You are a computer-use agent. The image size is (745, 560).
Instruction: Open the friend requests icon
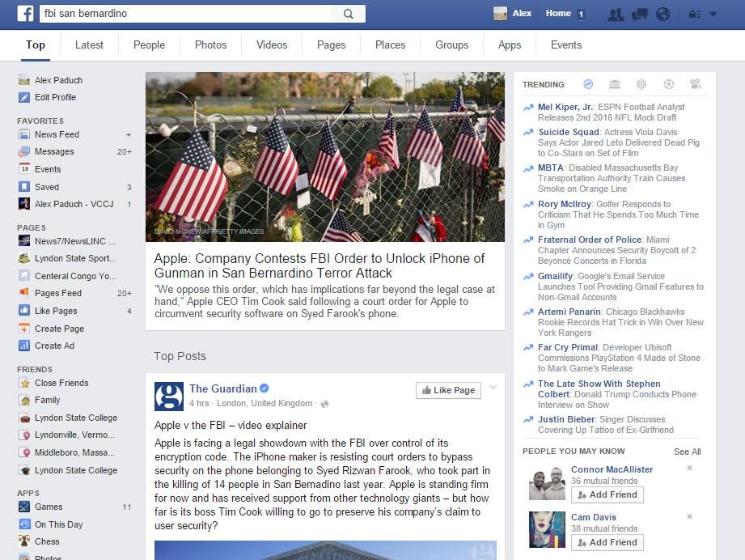click(616, 15)
